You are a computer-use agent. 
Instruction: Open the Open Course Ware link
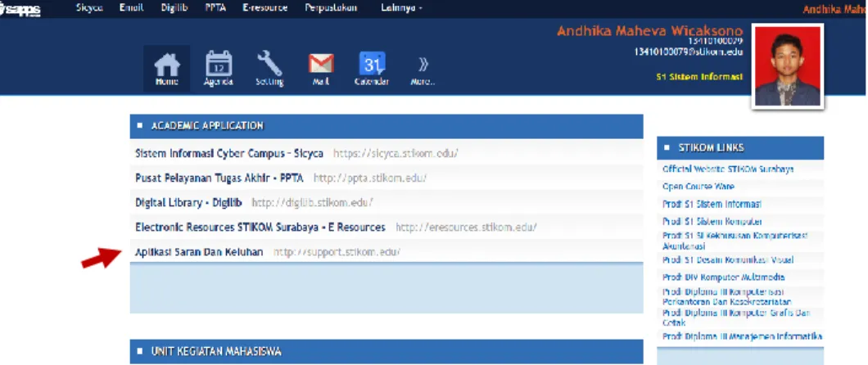click(698, 187)
